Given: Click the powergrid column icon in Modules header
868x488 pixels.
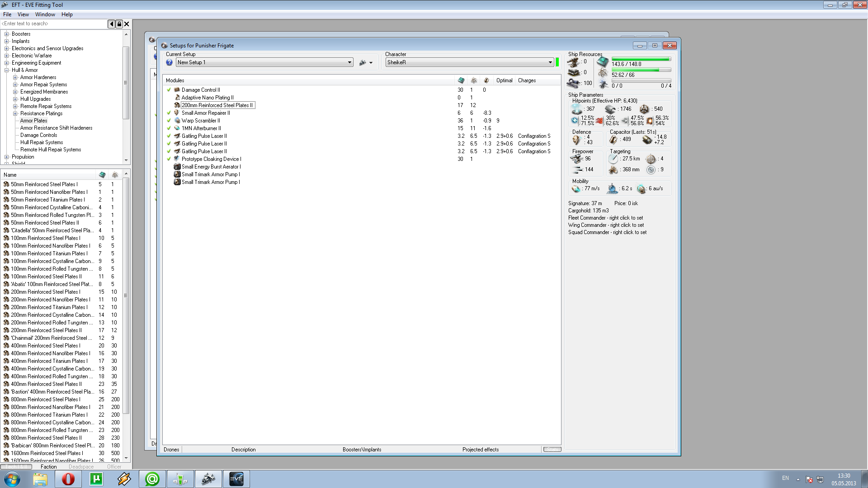Looking at the screenshot, I should 474,80.
